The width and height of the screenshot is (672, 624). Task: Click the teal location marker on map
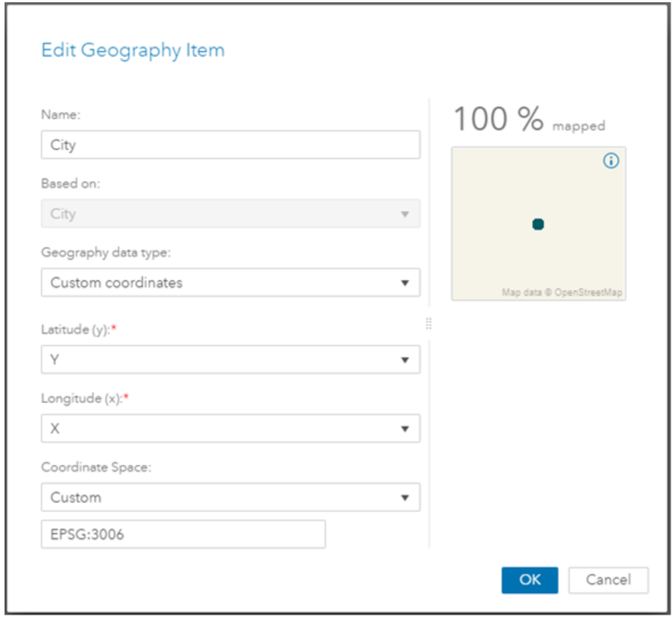coord(537,225)
